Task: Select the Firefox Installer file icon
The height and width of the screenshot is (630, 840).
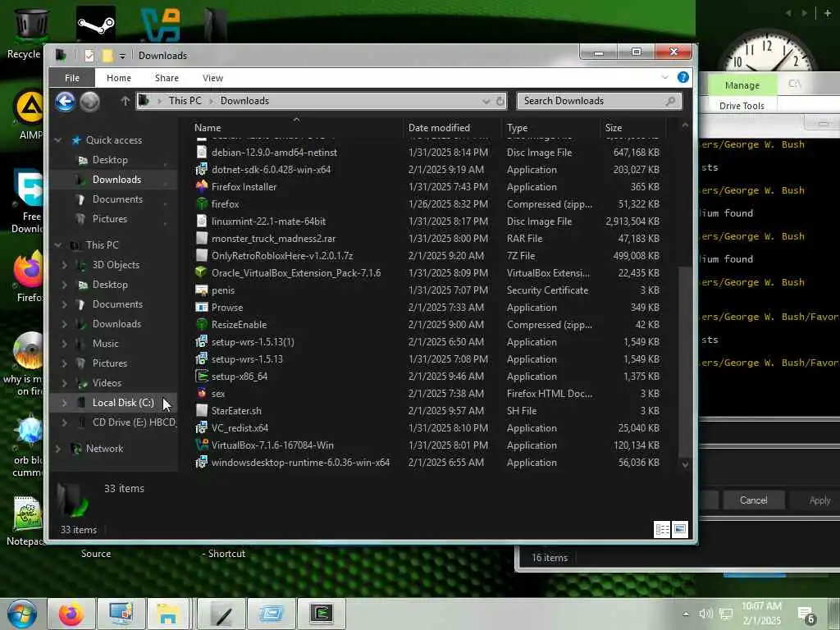Action: pos(202,186)
